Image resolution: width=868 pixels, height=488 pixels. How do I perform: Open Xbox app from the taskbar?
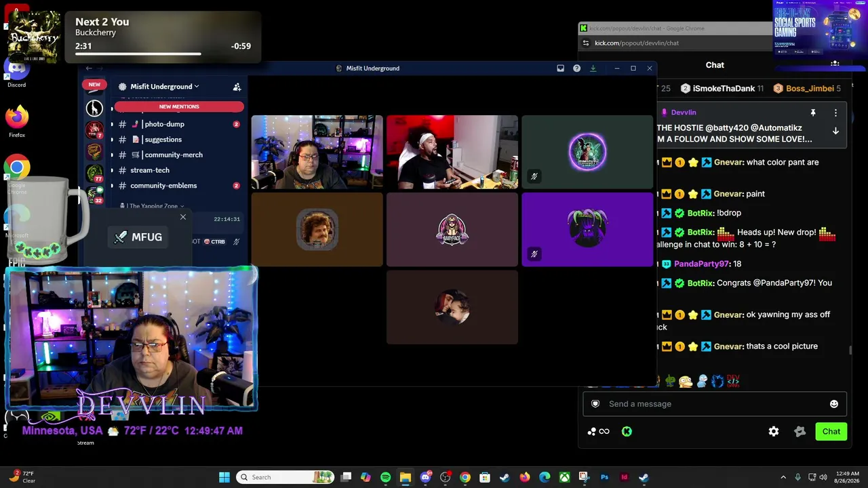pos(564,477)
